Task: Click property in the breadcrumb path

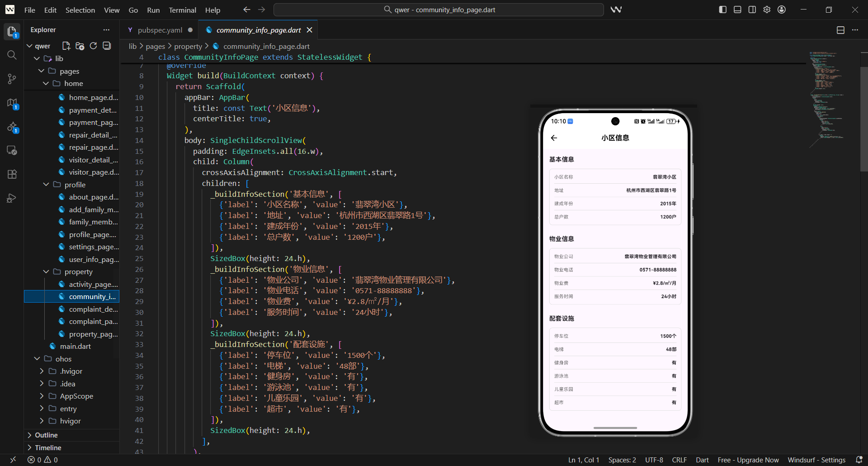Action: click(x=188, y=46)
